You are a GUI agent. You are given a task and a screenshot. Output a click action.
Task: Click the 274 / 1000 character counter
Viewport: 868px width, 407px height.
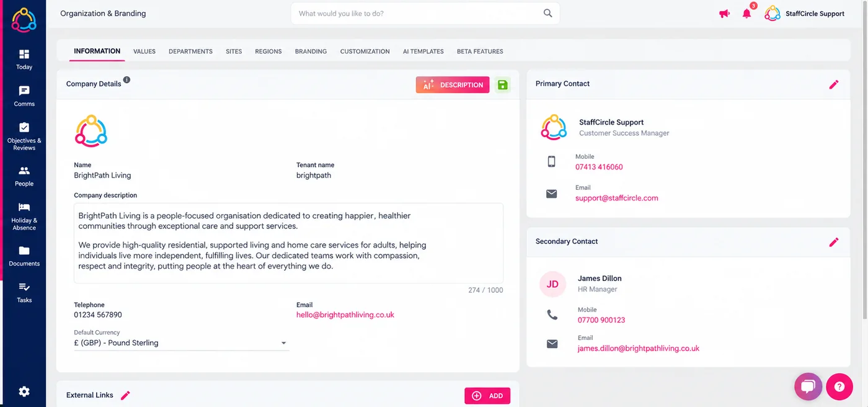tap(485, 290)
